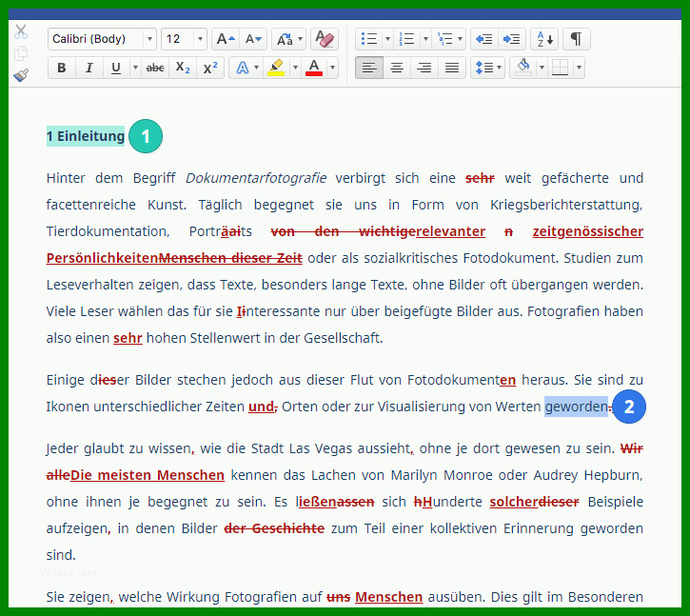Expand the highlight color arrow
The width and height of the screenshot is (690, 616).
(295, 68)
